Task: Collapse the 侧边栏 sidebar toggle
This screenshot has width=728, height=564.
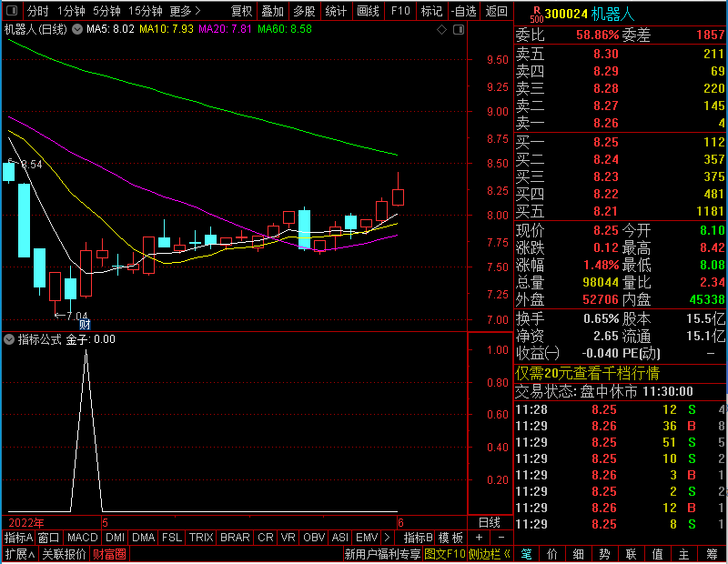Action: pos(490,554)
